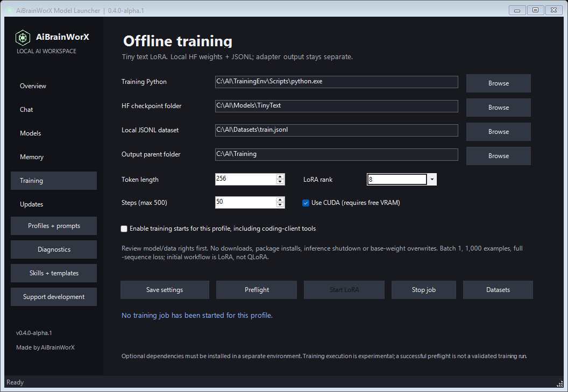Browse for the Output parent folder
The image size is (568, 392).
click(499, 156)
